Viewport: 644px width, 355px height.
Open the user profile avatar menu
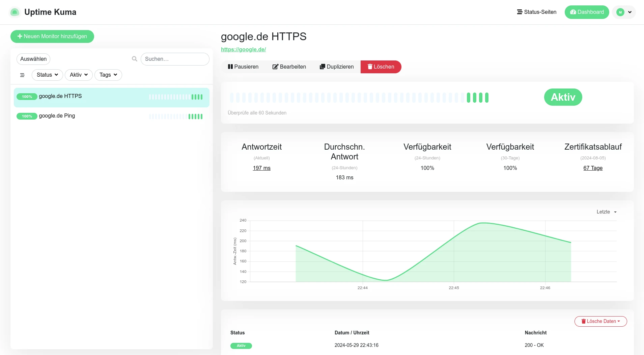(x=624, y=12)
